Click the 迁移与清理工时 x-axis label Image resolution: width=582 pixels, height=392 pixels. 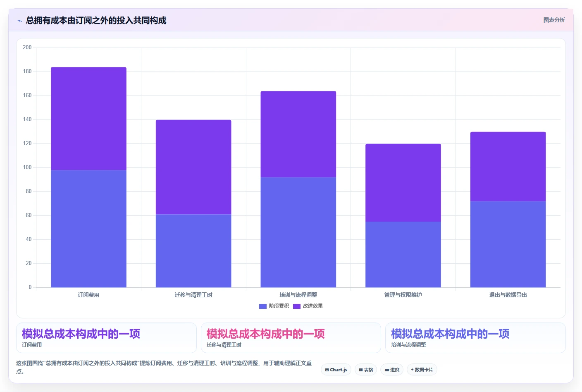pyautogui.click(x=193, y=295)
